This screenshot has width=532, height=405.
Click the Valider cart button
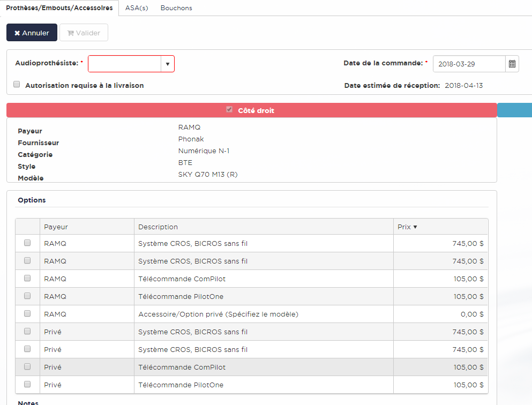click(84, 33)
